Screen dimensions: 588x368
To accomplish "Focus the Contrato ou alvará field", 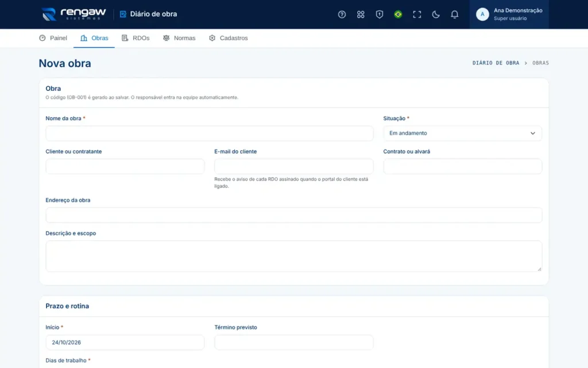I will click(462, 166).
